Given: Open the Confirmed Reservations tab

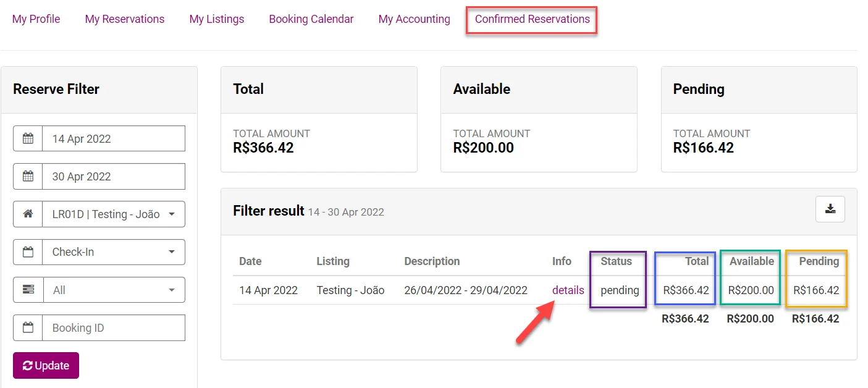Looking at the screenshot, I should [532, 19].
